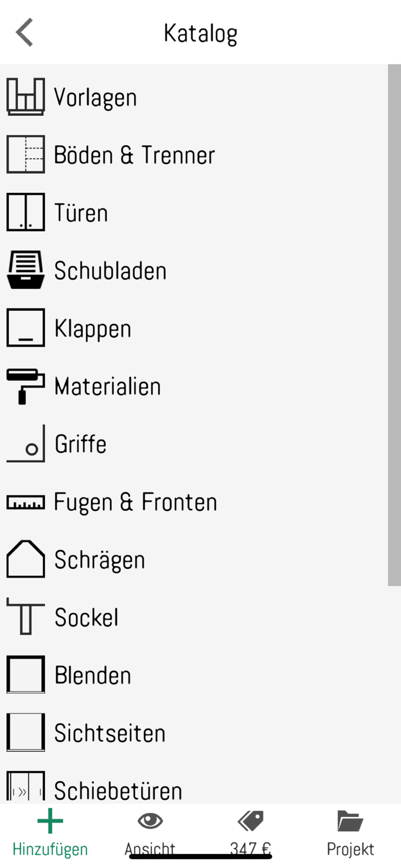
Task: Select the Schubladen drawer icon
Action: pos(25,270)
